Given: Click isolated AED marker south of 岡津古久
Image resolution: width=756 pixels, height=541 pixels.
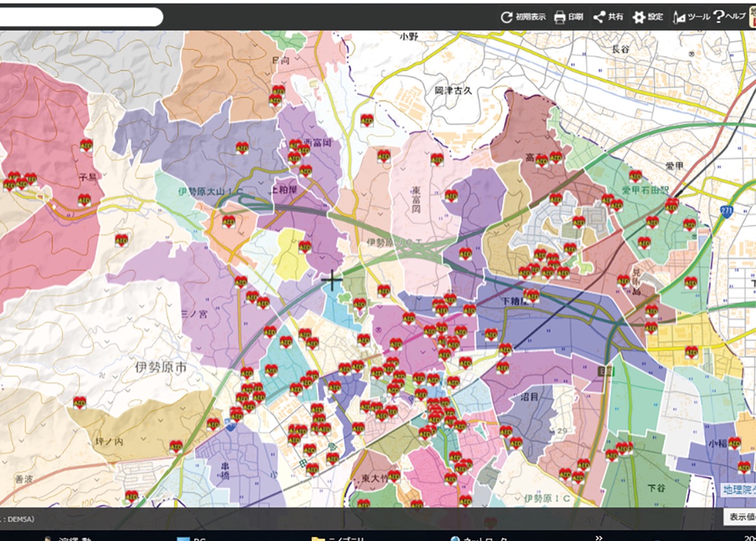Looking at the screenshot, I should [437, 159].
